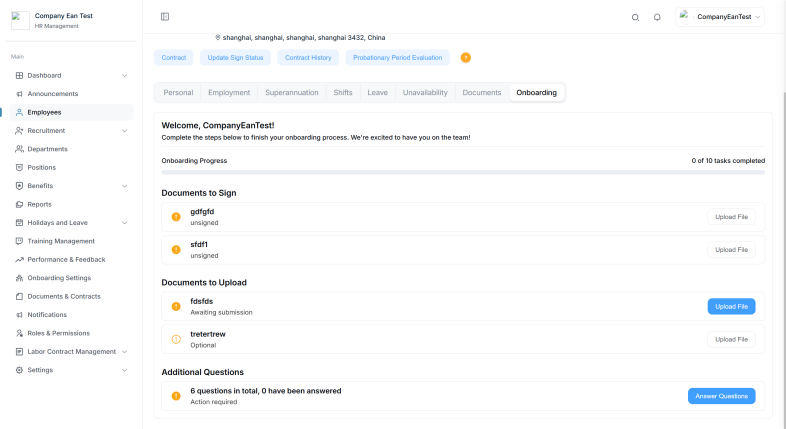Image resolution: width=786 pixels, height=429 pixels.
Task: Expand the Recruitment submenu
Action: tap(124, 131)
